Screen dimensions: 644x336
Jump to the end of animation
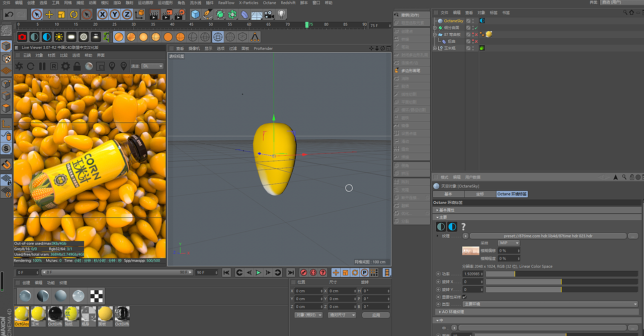coord(291,273)
